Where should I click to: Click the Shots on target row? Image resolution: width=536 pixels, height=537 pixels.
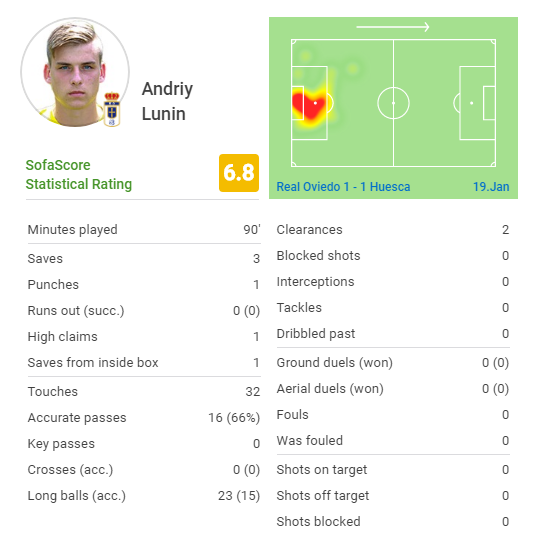click(x=393, y=470)
